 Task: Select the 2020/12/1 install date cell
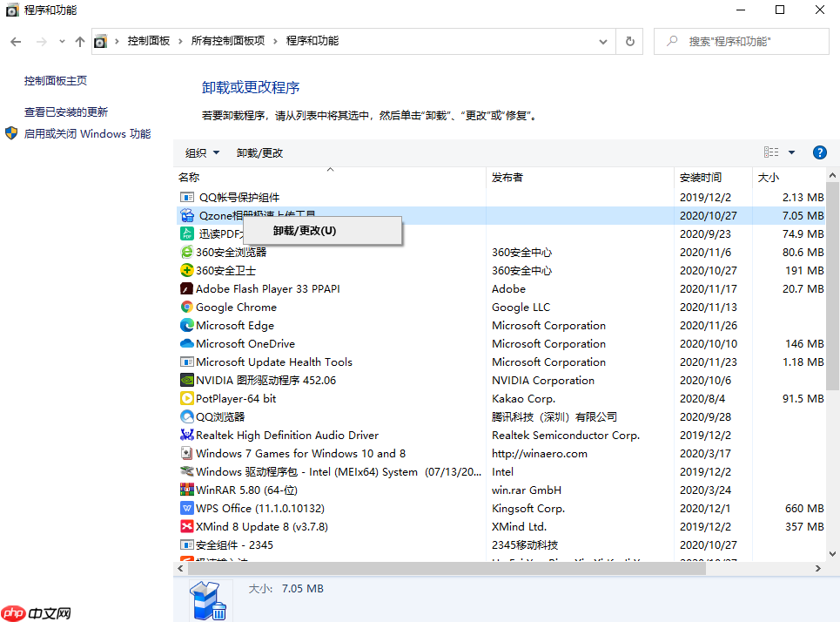coord(704,509)
